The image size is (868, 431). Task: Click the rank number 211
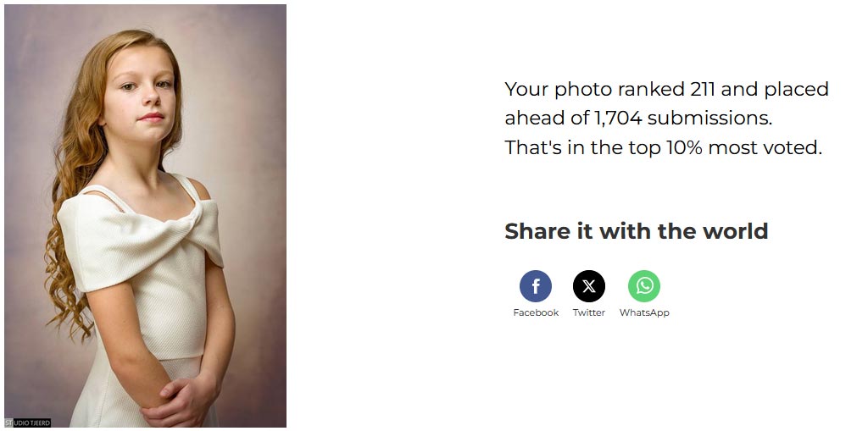click(x=703, y=89)
